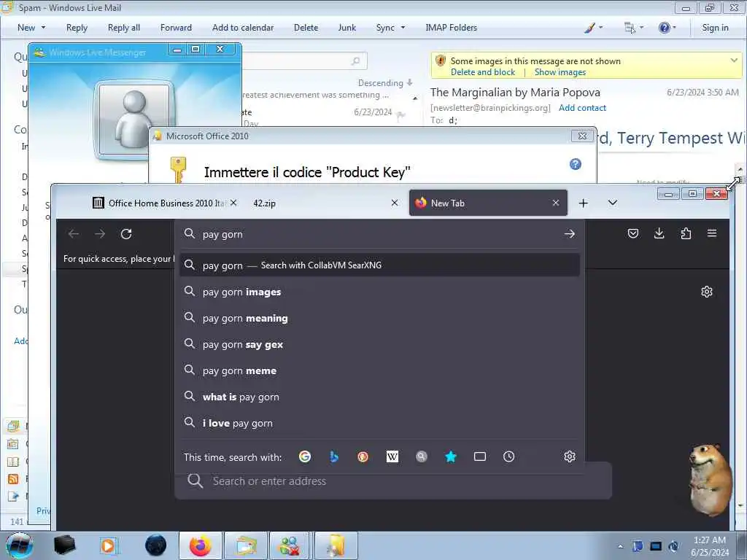The image size is (747, 560).
Task: Click Sign in in Windows Live Mail
Action: click(x=715, y=28)
